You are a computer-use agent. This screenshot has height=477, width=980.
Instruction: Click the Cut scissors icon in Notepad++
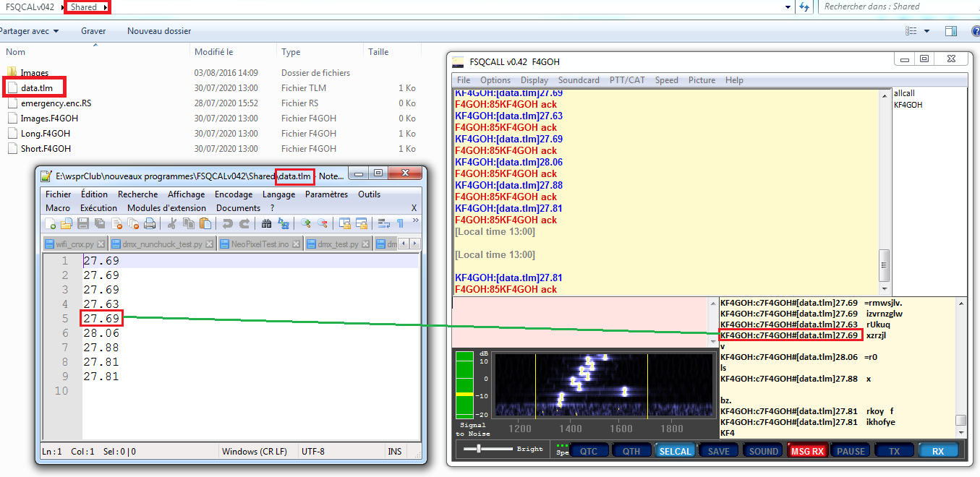(171, 223)
